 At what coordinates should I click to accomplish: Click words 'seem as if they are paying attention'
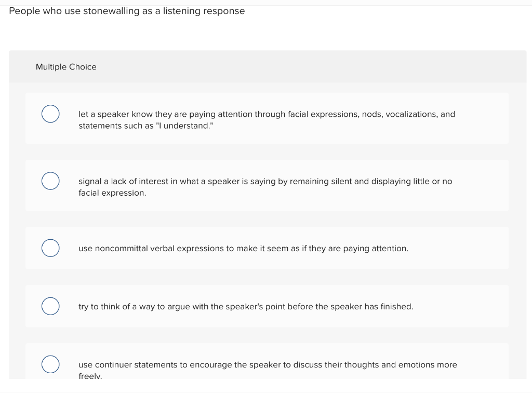pyautogui.click(x=338, y=249)
